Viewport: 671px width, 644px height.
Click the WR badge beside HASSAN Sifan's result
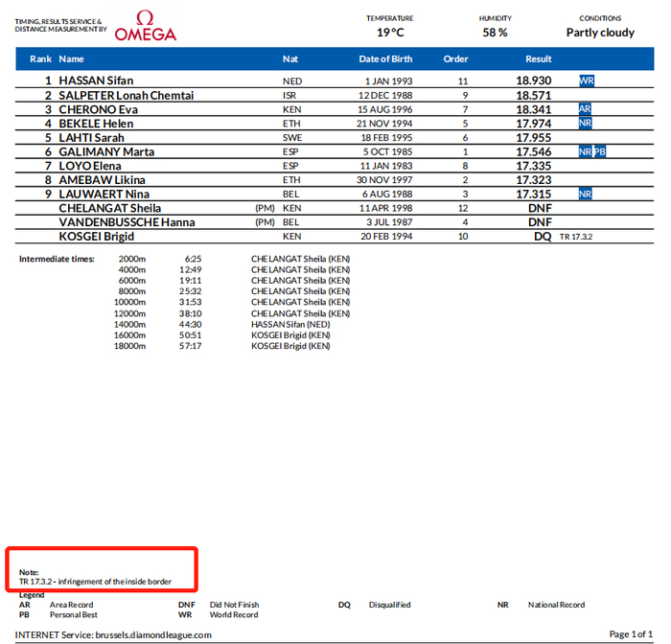[587, 80]
